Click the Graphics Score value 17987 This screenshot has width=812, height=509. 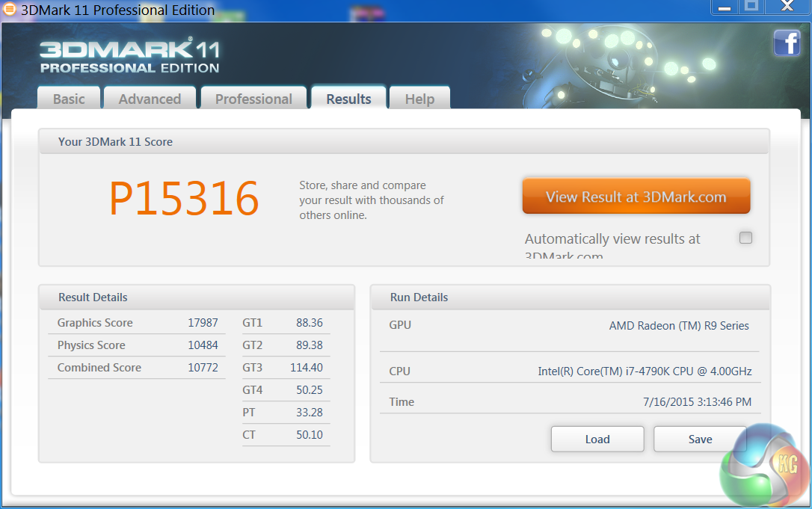pos(203,323)
